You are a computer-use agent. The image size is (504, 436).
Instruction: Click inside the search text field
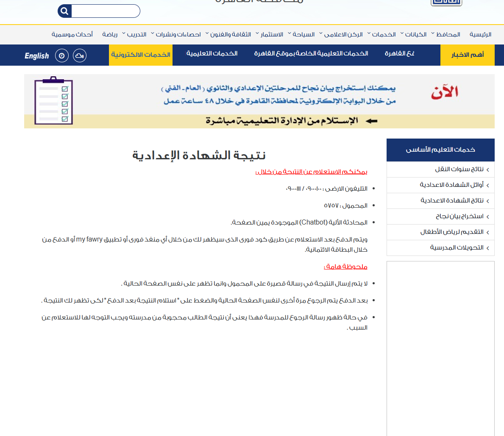[x=106, y=11]
